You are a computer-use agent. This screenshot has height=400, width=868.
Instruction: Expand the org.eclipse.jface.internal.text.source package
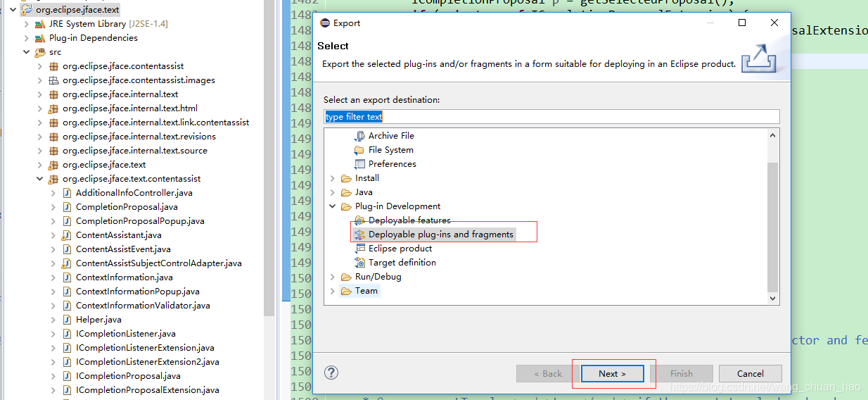(40, 151)
